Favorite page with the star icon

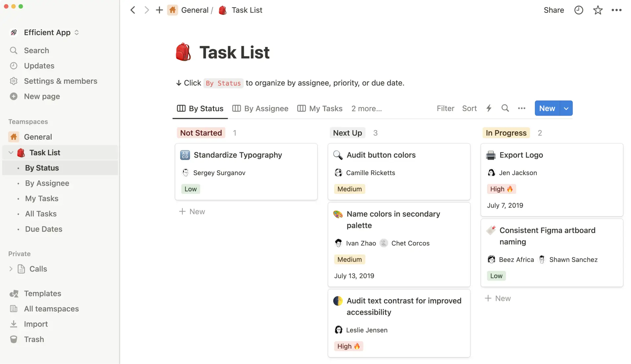click(598, 10)
